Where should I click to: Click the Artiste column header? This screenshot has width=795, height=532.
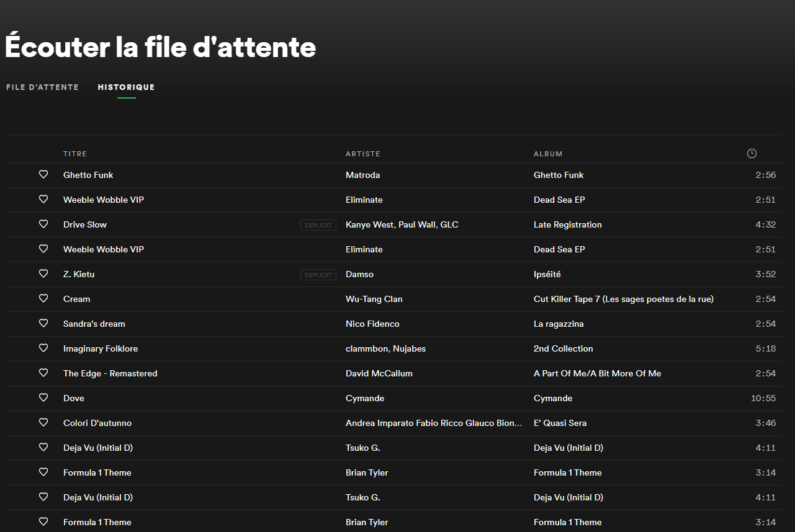(362, 154)
